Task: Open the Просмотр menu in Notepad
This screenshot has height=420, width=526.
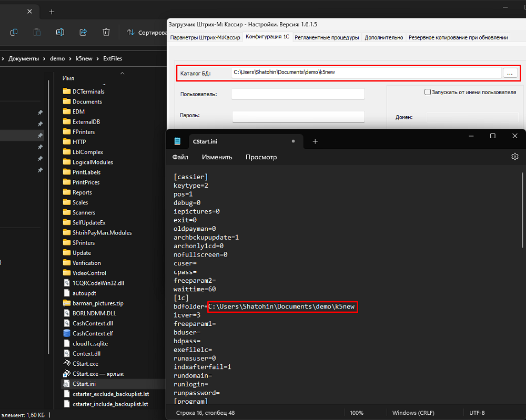Action: point(261,157)
